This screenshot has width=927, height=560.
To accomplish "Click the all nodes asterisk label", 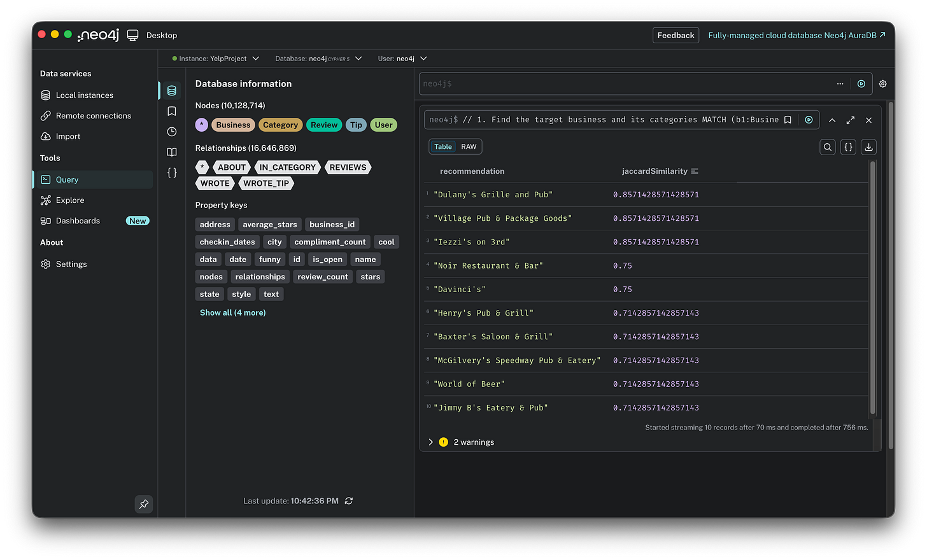I will tap(202, 125).
